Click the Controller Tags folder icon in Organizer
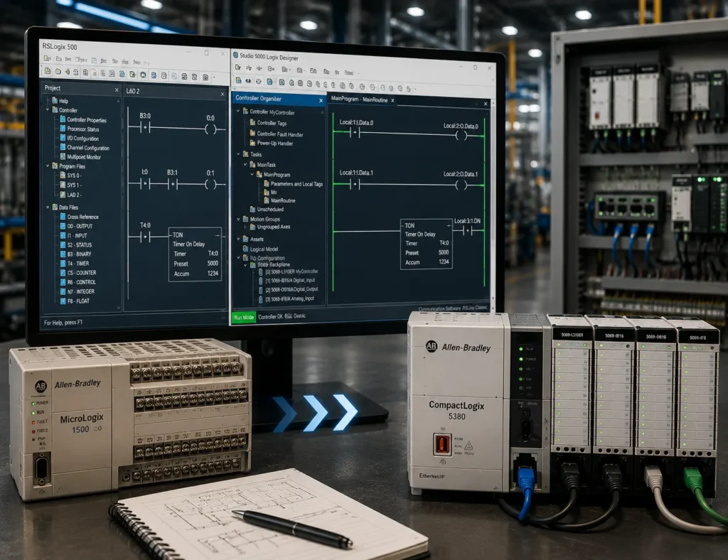This screenshot has height=560, width=728. [252, 122]
